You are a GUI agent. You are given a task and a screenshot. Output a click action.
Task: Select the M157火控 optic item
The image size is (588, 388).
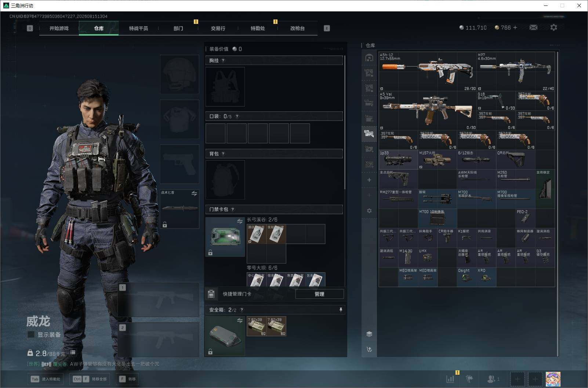[x=438, y=159]
